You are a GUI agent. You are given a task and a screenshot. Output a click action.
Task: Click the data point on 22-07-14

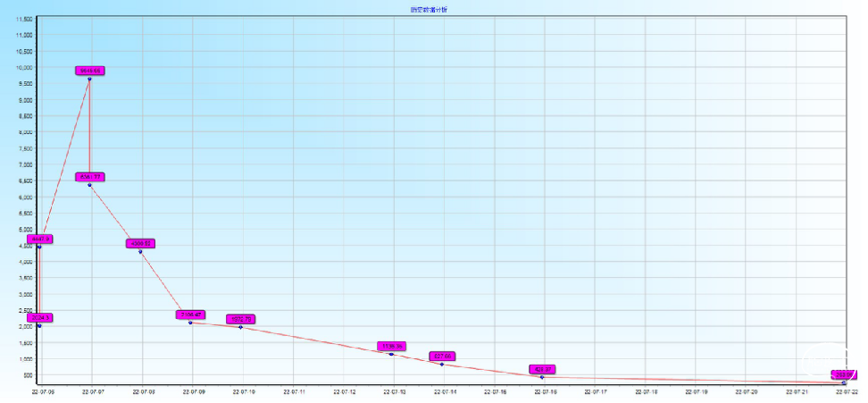point(442,365)
